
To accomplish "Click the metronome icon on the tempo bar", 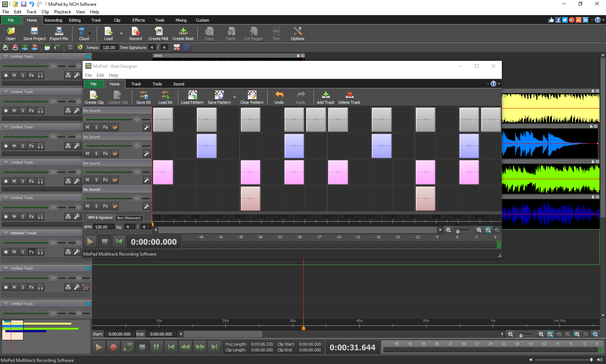I will pyautogui.click(x=70, y=47).
